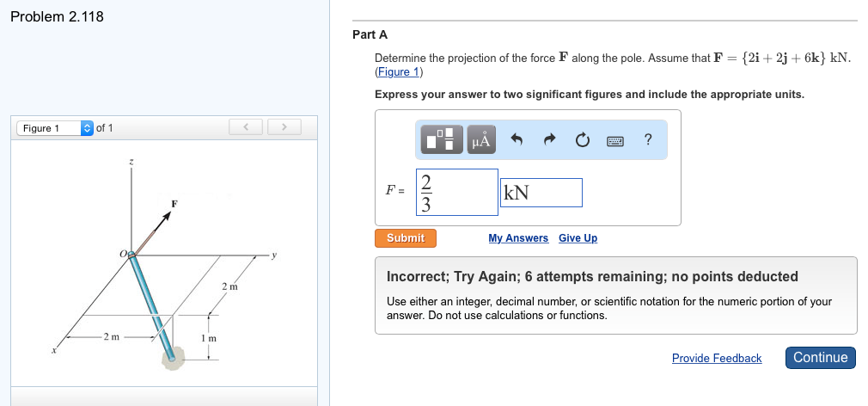The height and width of the screenshot is (406, 868).
Task: Open the math templates palette
Action: tap(440, 139)
